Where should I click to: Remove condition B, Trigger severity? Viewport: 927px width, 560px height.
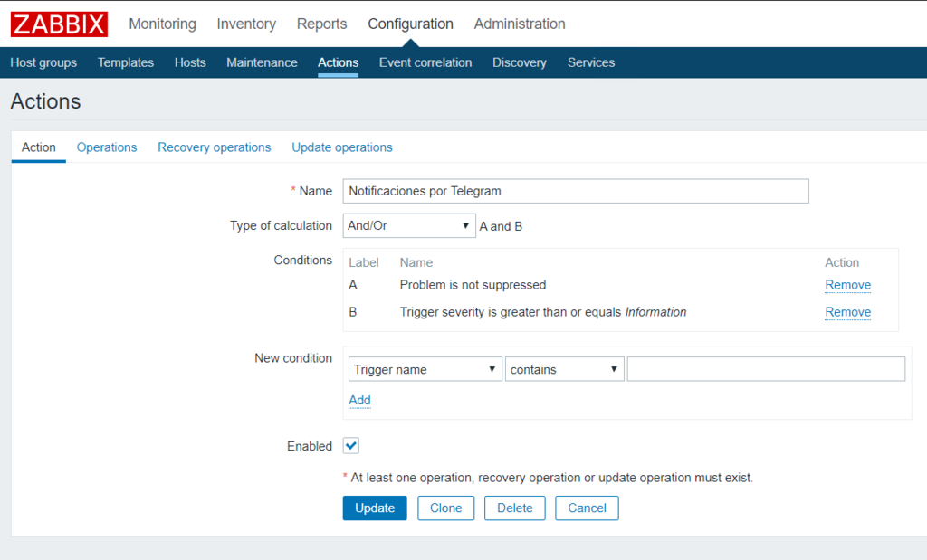[847, 312]
